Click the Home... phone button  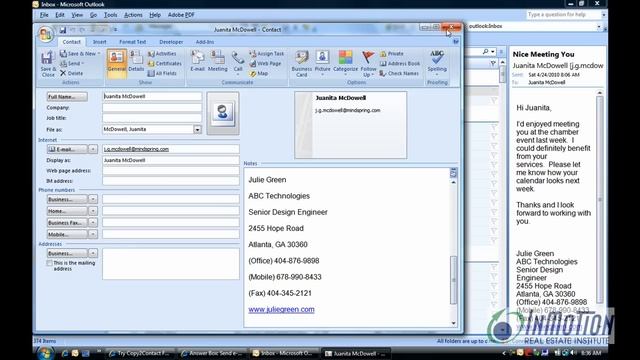pos(67,211)
